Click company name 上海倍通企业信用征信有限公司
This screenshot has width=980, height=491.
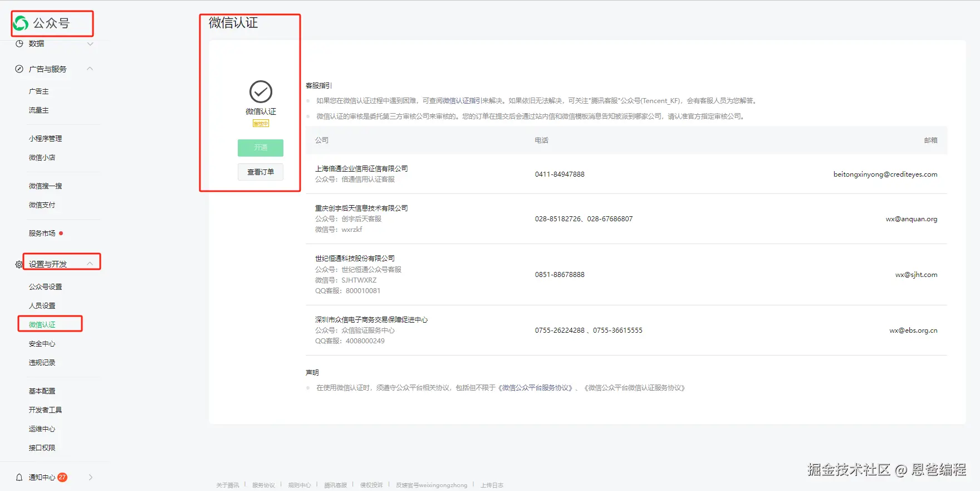(x=361, y=169)
